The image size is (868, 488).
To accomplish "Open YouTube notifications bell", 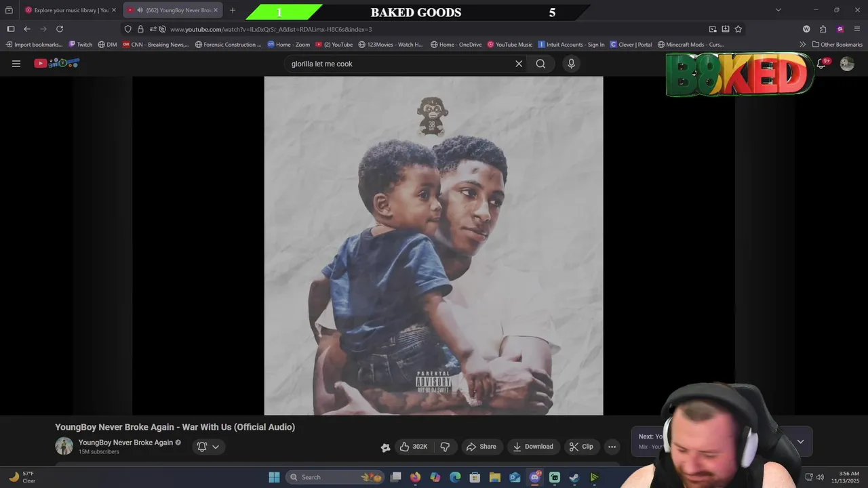I will click(x=821, y=64).
